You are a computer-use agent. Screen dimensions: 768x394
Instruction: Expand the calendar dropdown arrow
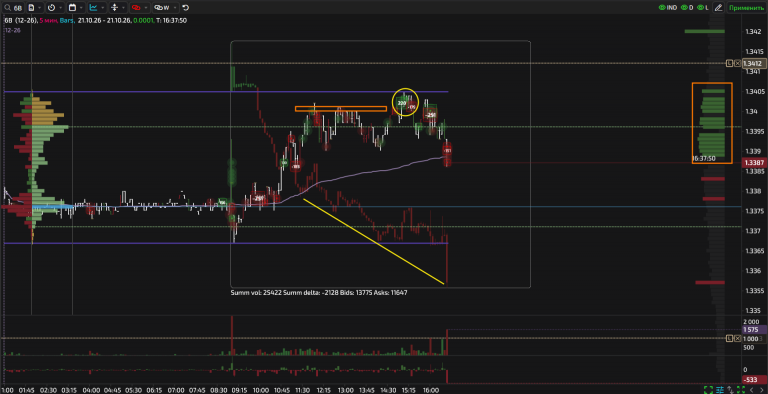coord(81,8)
